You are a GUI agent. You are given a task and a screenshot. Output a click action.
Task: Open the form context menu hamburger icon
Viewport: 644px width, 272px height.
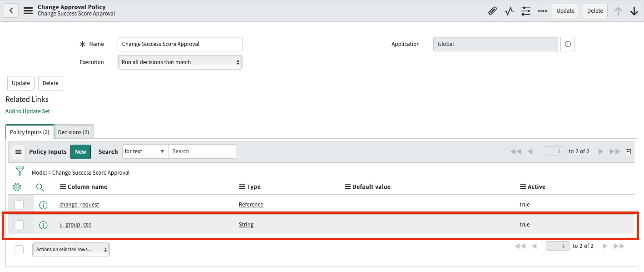pos(28,10)
